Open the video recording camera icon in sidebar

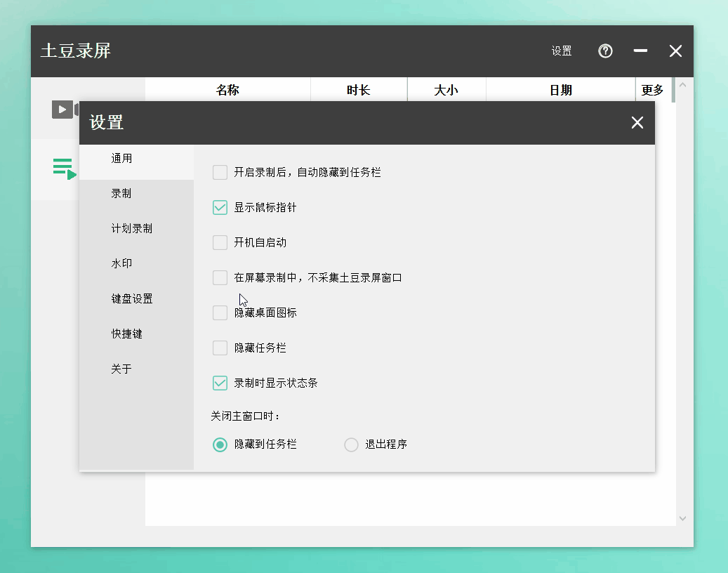(x=65, y=110)
